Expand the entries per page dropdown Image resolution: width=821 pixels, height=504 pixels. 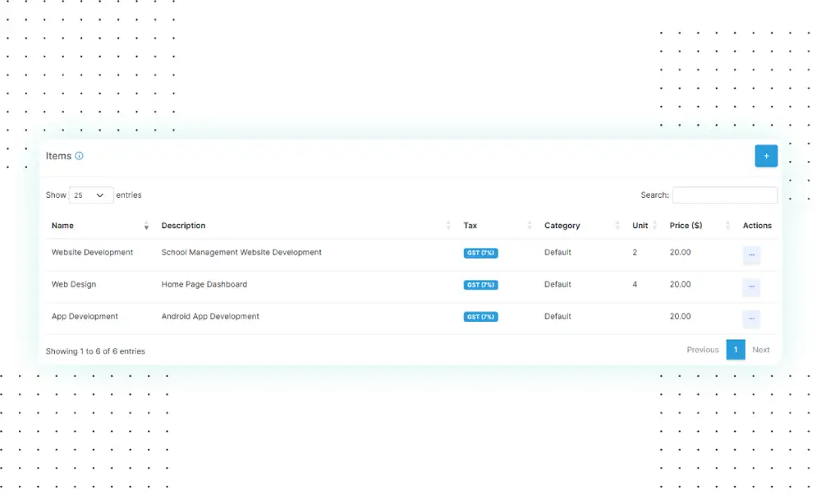click(x=91, y=195)
